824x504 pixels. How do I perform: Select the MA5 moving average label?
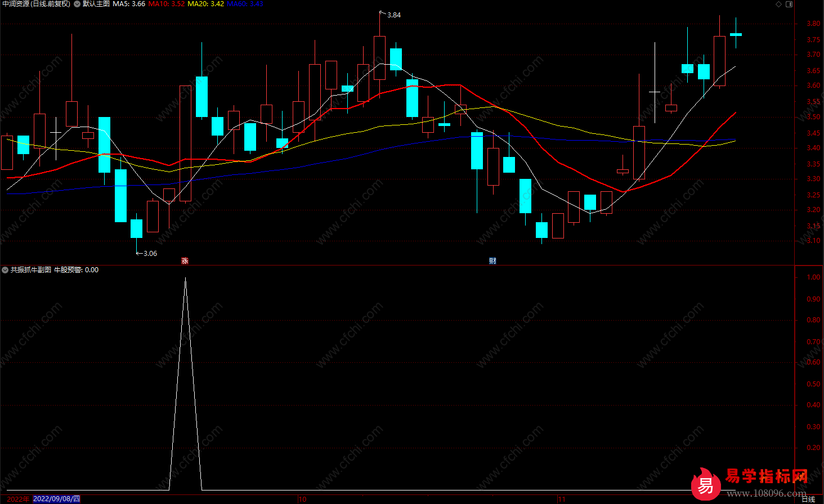point(129,4)
